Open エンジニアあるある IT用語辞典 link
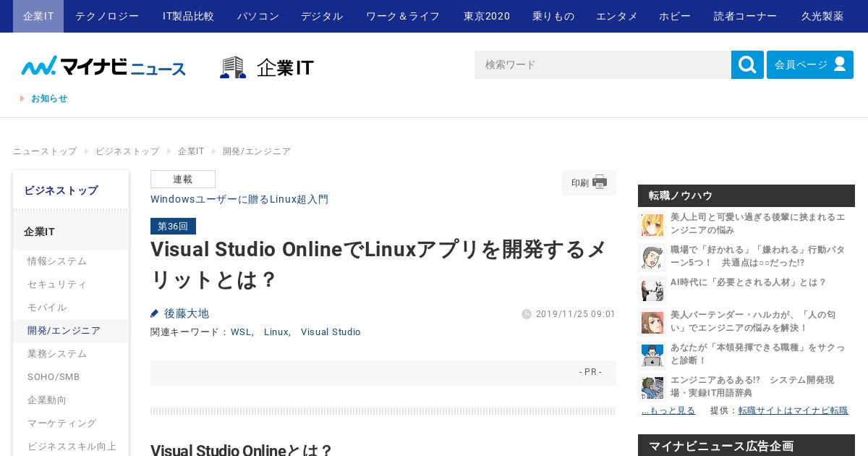The image size is (868, 456). click(752, 387)
